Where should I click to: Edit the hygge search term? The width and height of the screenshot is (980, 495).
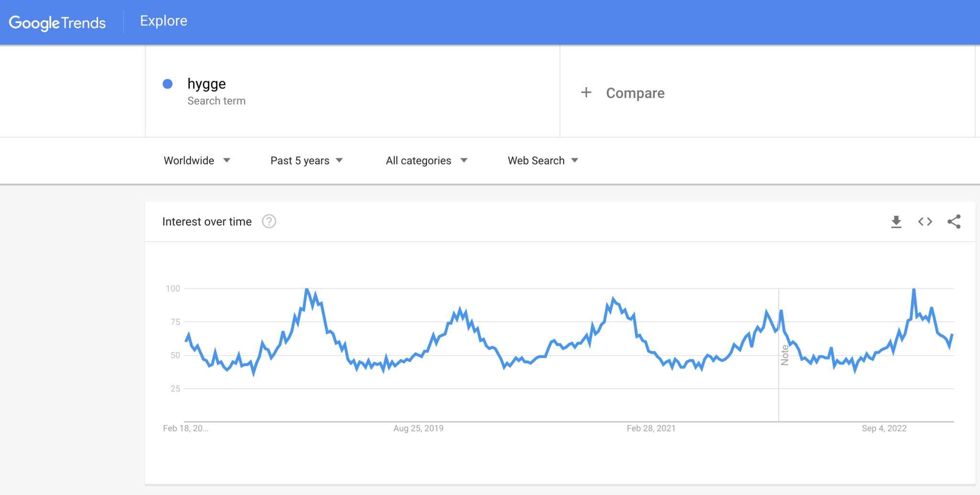(207, 84)
